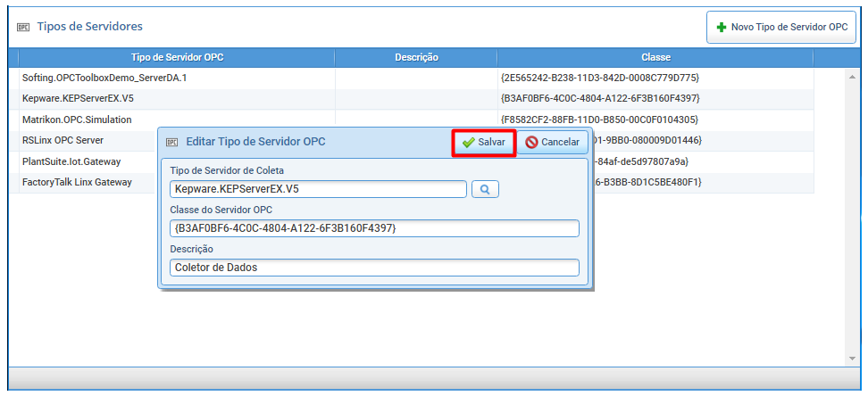Click the scroll up arrow of the table

coord(853,77)
